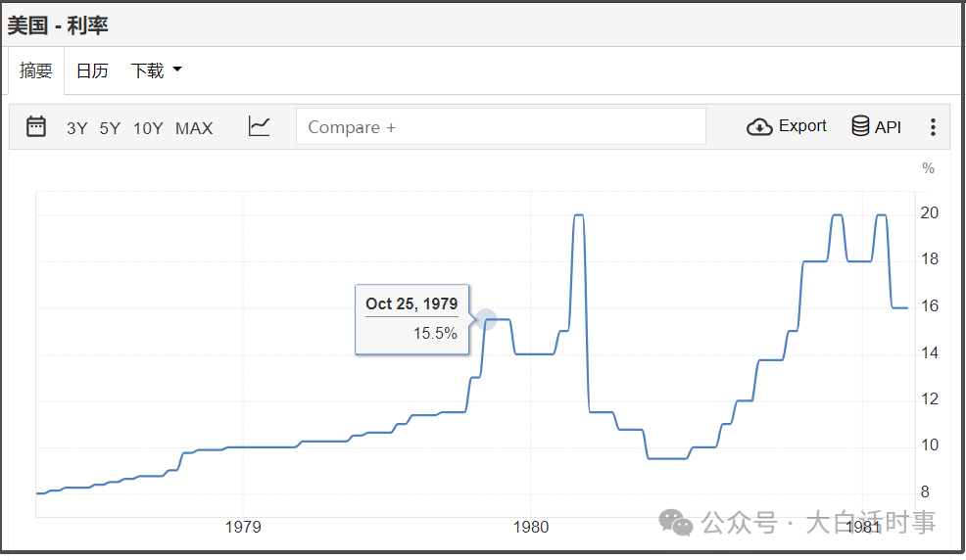
Task: Switch to the 摘要 tab
Action: click(36, 70)
